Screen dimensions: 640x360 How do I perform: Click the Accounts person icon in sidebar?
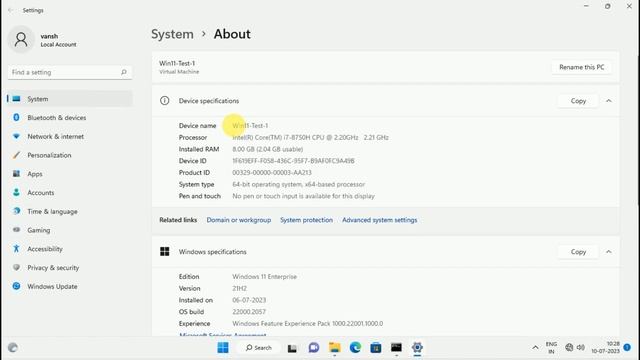16,192
